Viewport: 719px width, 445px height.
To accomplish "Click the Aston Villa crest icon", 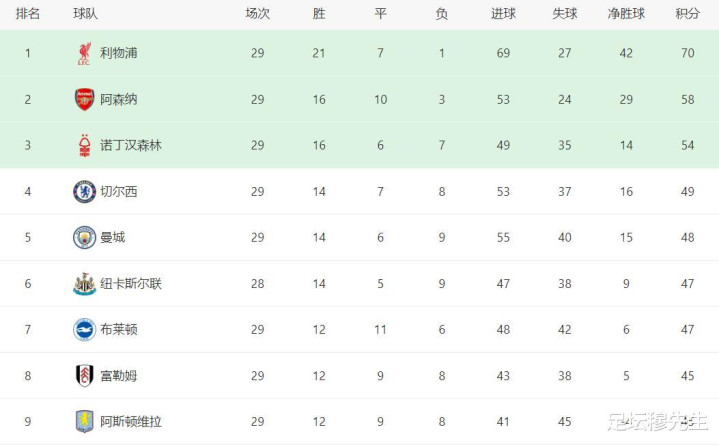I will coord(84,422).
